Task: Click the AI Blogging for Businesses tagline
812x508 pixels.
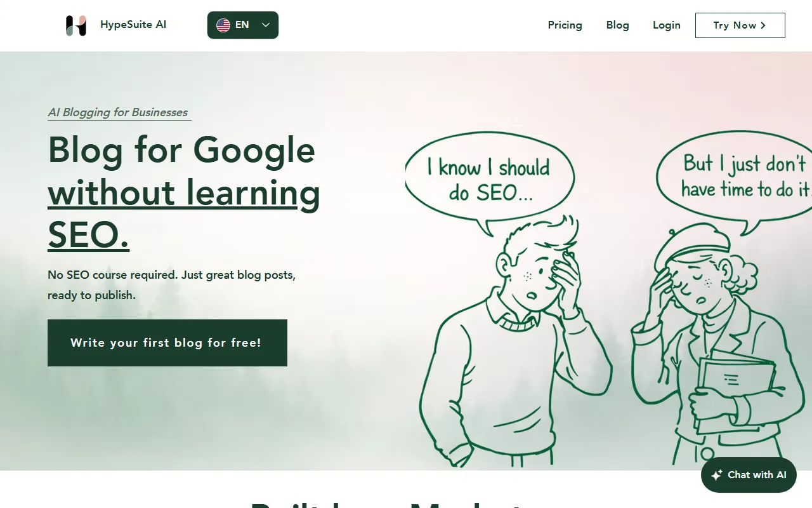Action: (x=118, y=112)
